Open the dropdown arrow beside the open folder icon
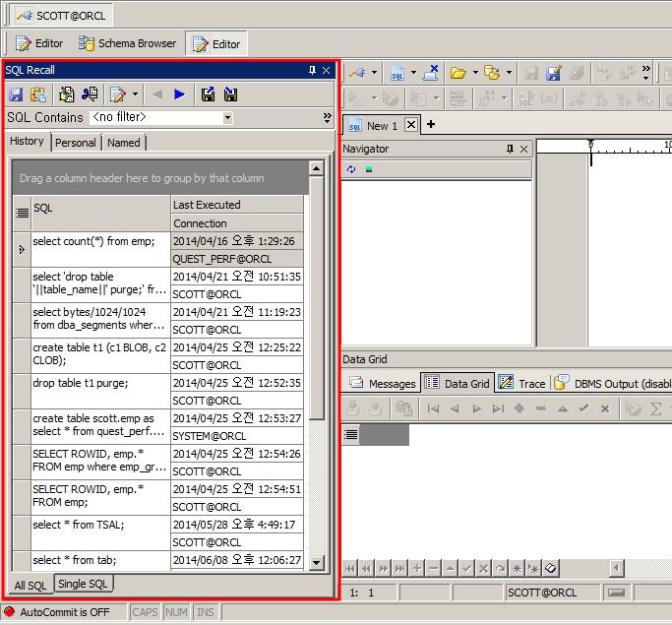The width and height of the screenshot is (672, 625). pyautogui.click(x=475, y=73)
